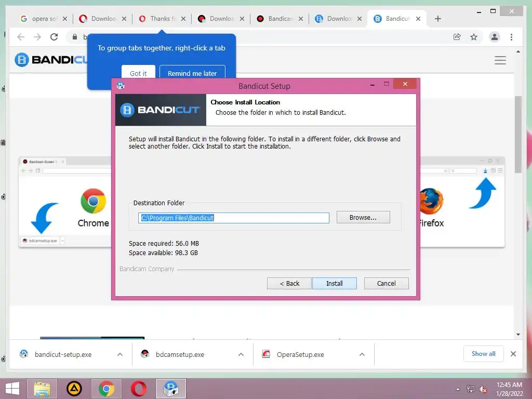Dismiss tab group tip with Got it
The image size is (532, 399).
[x=138, y=73]
